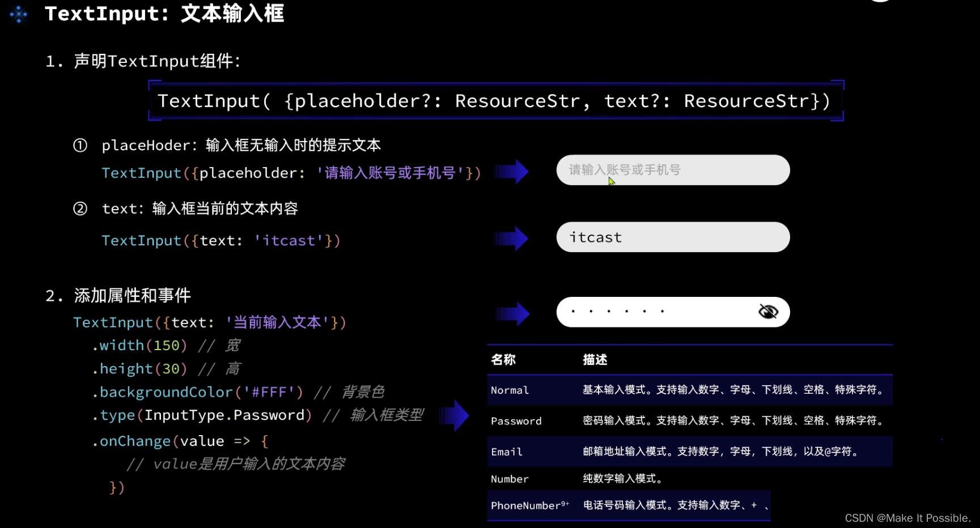
Task: Click table header '描述'
Action: click(595, 360)
